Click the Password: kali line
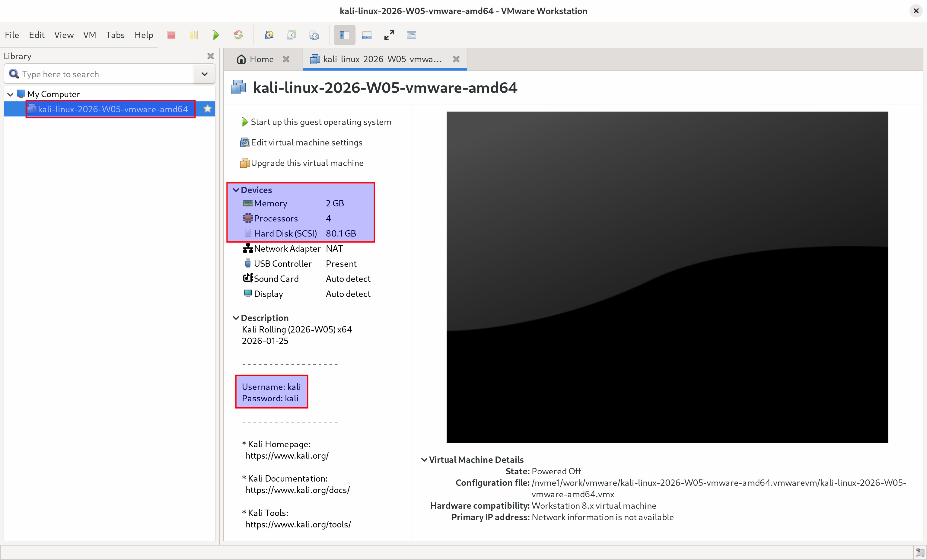The width and height of the screenshot is (927, 560). click(x=270, y=398)
